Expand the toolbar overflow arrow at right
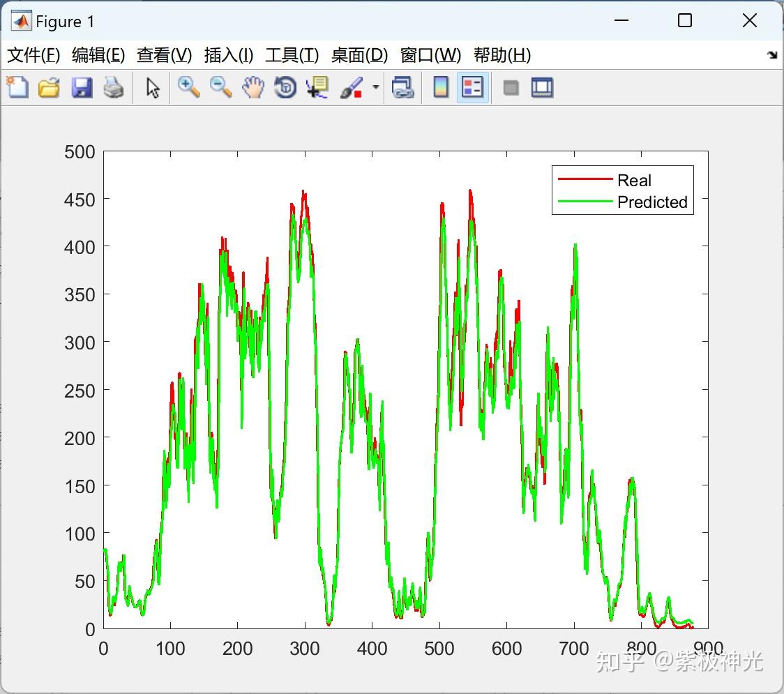The width and height of the screenshot is (784, 694). click(771, 55)
